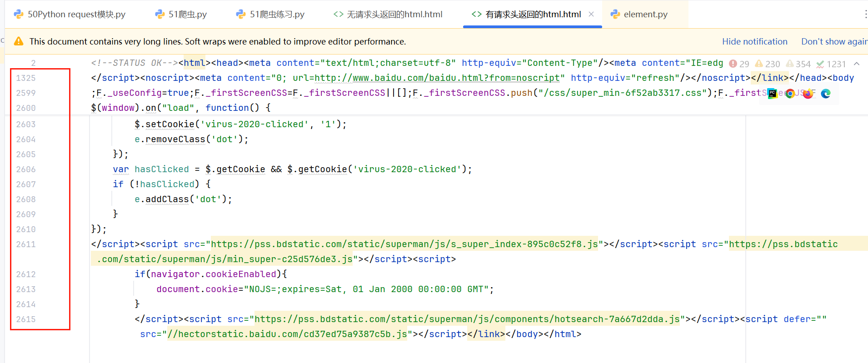The width and height of the screenshot is (868, 363).
Task: Click the red error indicator showing 29
Action: [x=739, y=64]
